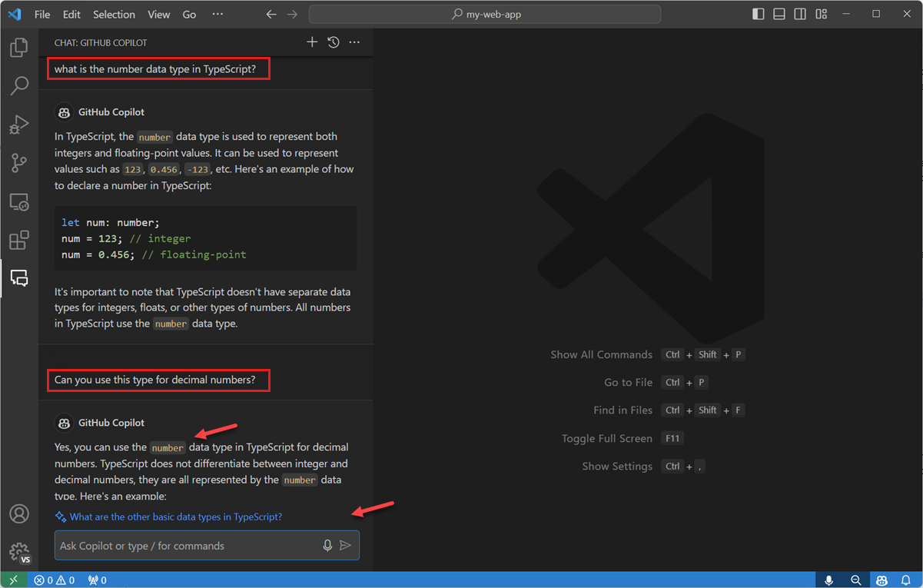This screenshot has width=923, height=588.
Task: Select the Chat icon in activity bar
Action: point(19,277)
